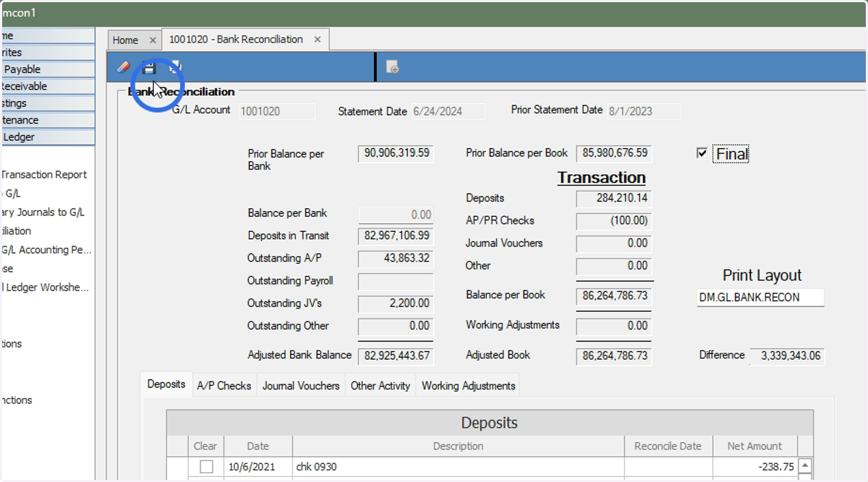Viewport: 868px width, 482px height.
Task: Open Journals to G/L sidebar item
Action: coord(43,212)
